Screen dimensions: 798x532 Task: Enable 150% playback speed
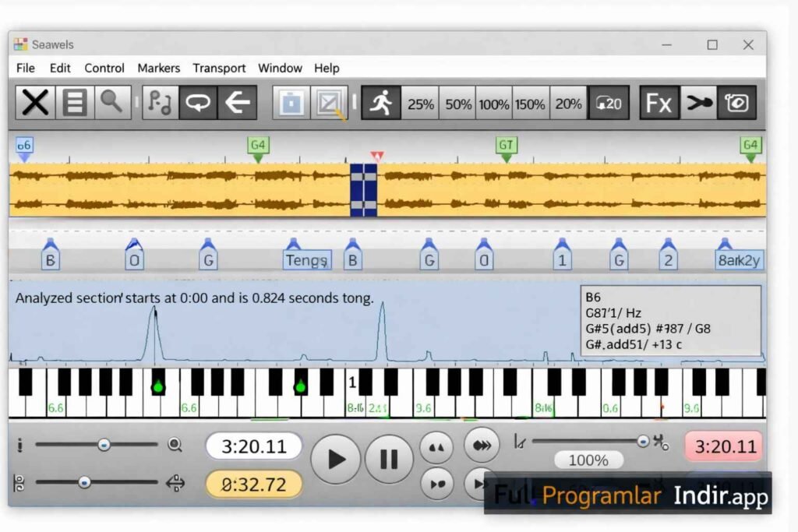tap(531, 102)
